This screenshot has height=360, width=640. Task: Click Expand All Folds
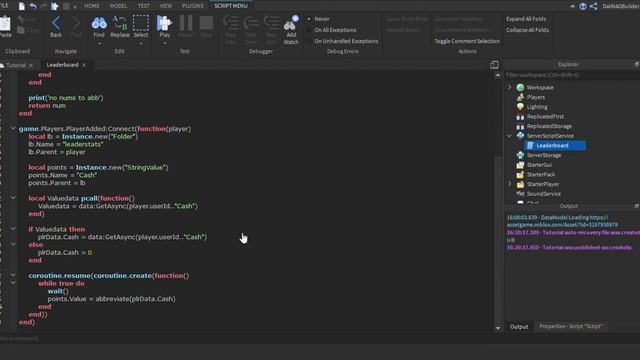click(x=526, y=19)
